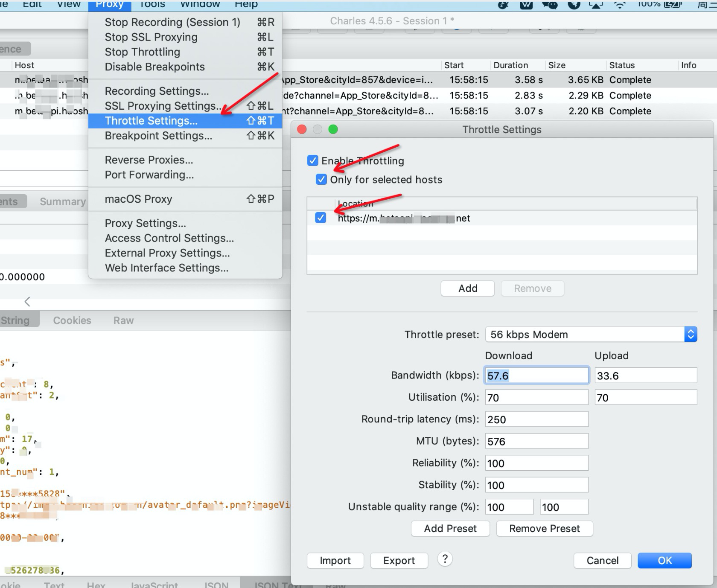Switch to the Cookies tab

pos(72,320)
